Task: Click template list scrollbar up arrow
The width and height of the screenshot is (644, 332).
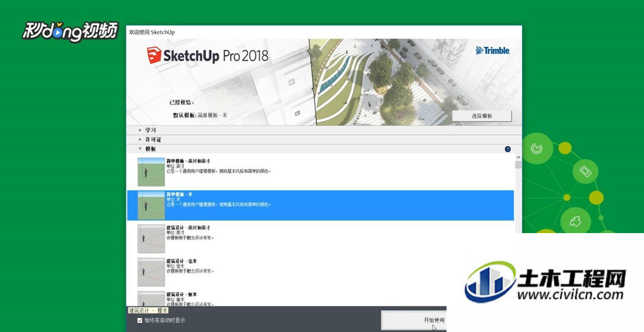Action: [518, 157]
